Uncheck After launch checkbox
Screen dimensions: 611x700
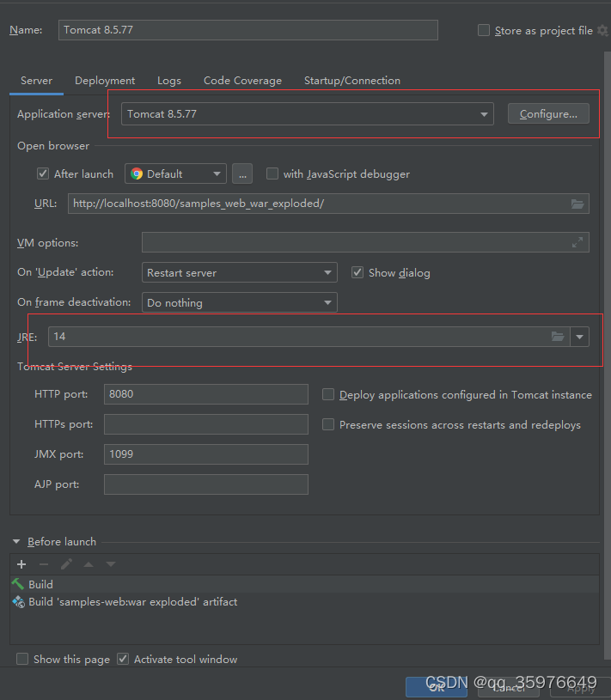click(43, 173)
